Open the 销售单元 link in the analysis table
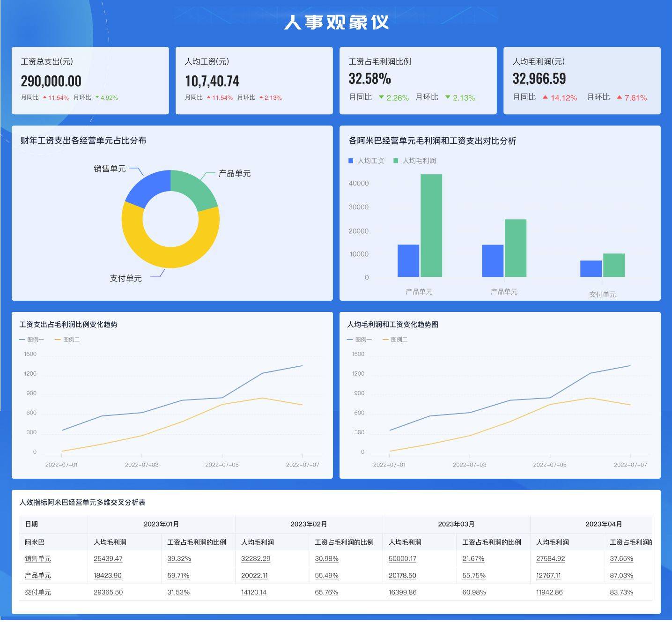This screenshot has width=672, height=622. tap(38, 559)
